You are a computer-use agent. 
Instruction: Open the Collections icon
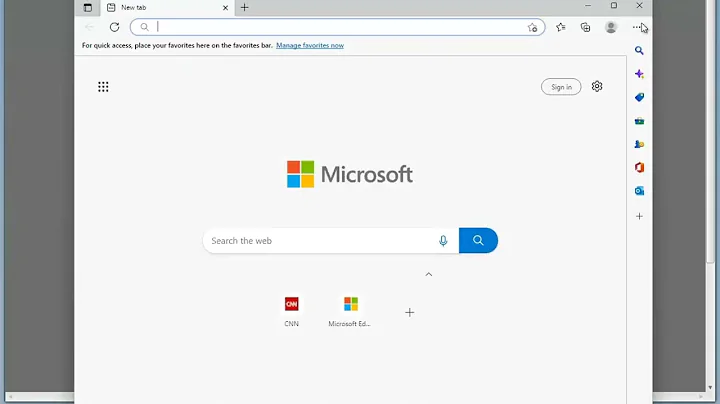tap(585, 28)
